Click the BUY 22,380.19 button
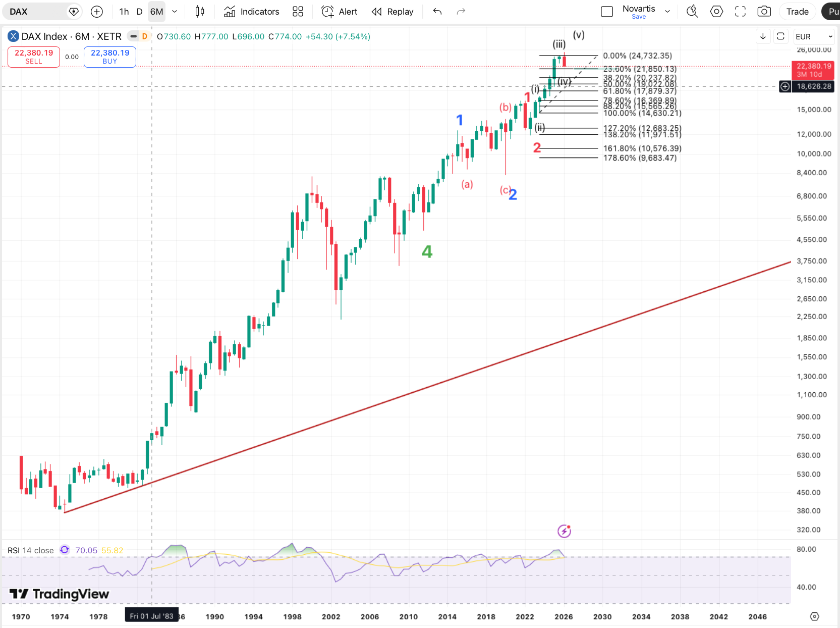Image resolution: width=840 pixels, height=628 pixels. [110, 57]
